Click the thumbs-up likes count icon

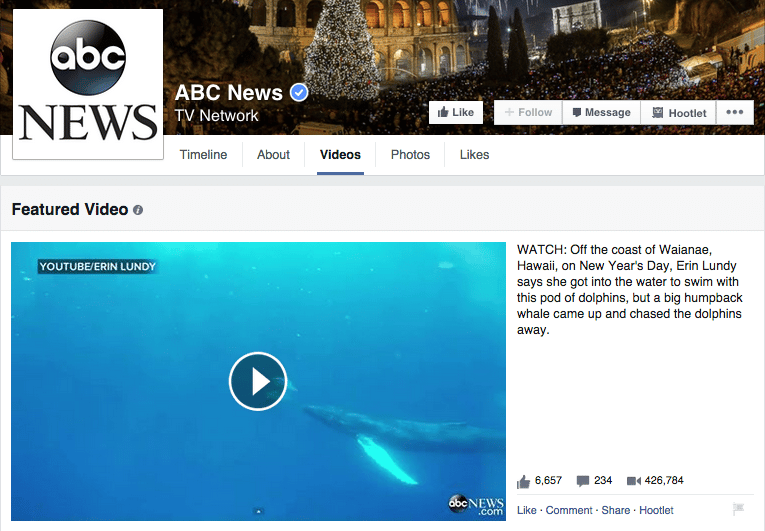click(x=523, y=482)
